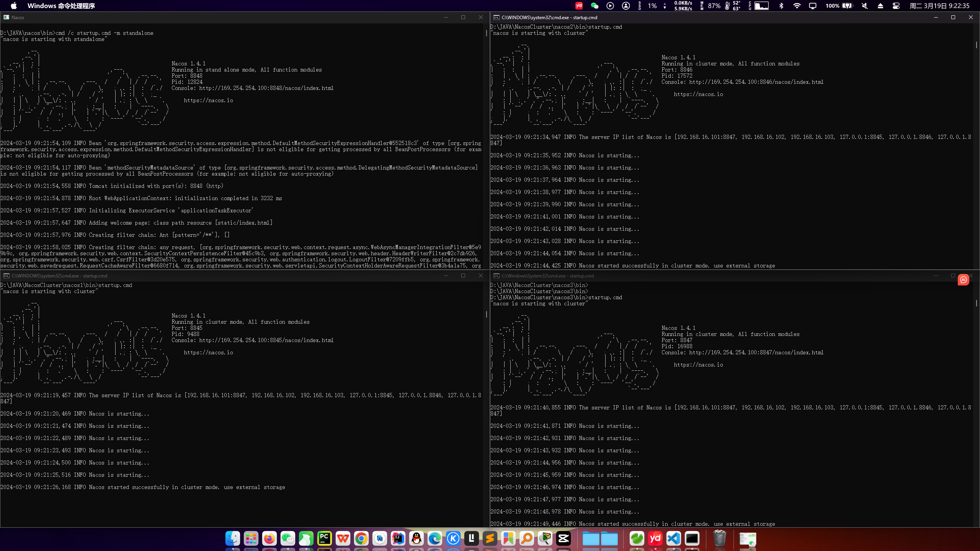Launch Firefox from the dock
Image resolution: width=980 pixels, height=551 pixels.
269,538
